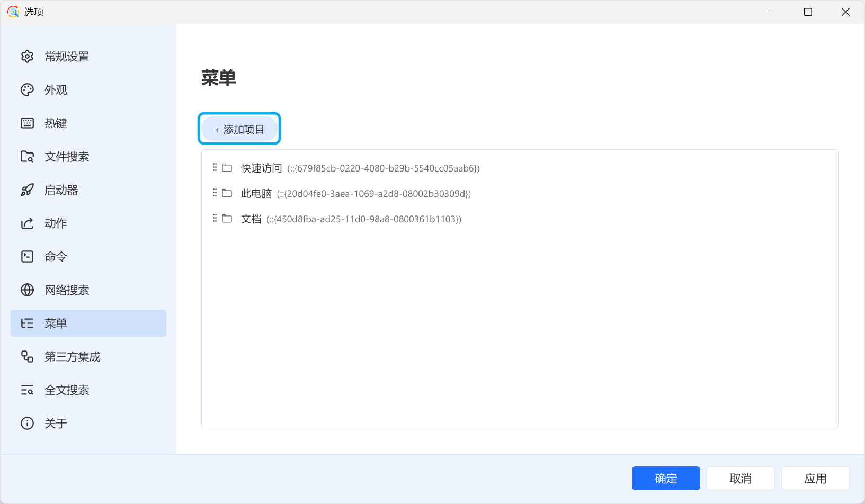
Task: Select the 第三方集成 sidebar item
Action: [88, 357]
